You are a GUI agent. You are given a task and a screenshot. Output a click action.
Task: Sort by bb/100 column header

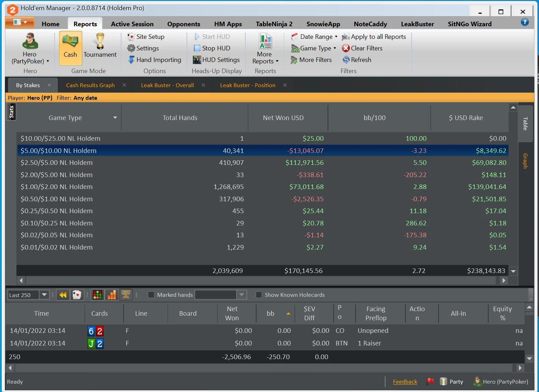click(379, 118)
